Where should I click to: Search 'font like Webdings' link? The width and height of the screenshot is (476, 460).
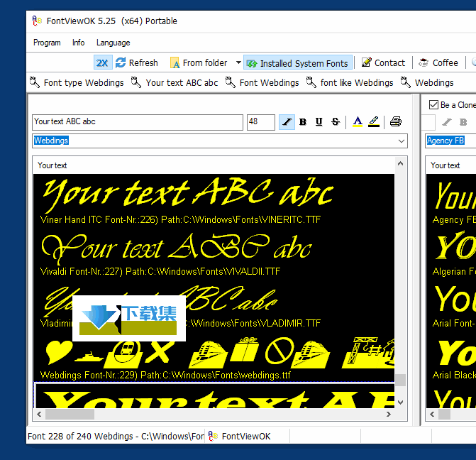(357, 82)
